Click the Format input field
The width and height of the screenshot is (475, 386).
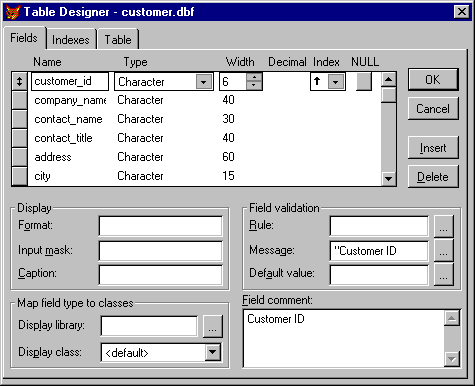(x=160, y=226)
